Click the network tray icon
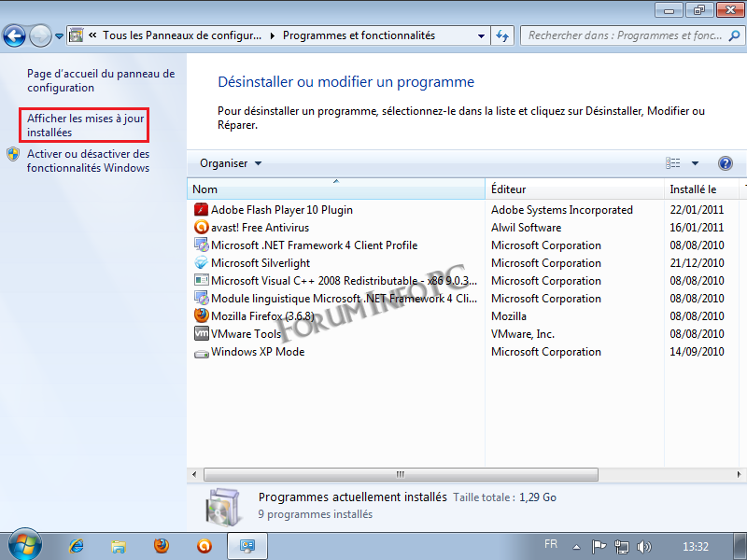The image size is (747, 560). 621,547
